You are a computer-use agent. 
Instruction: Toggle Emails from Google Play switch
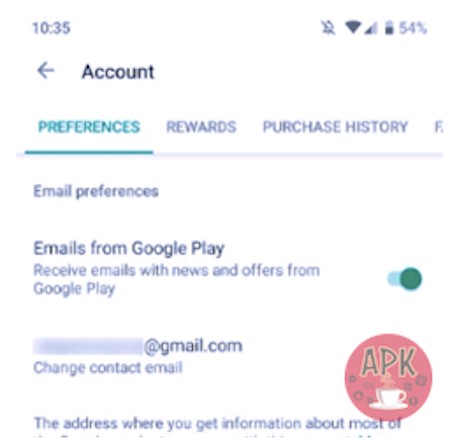405,279
